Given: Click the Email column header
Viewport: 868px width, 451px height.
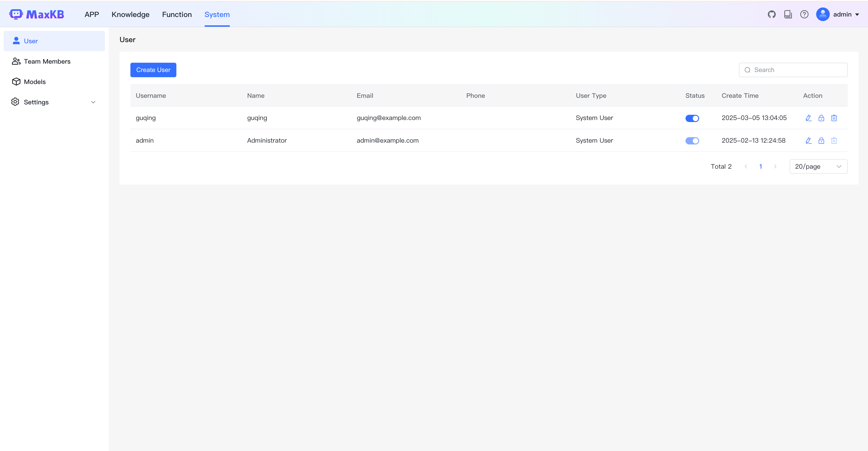Looking at the screenshot, I should click(x=365, y=96).
